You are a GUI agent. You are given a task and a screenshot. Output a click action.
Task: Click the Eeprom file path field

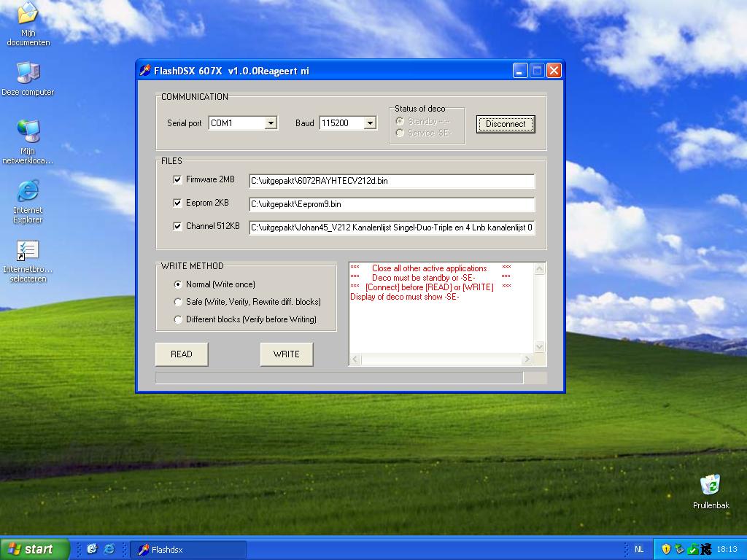click(x=392, y=204)
